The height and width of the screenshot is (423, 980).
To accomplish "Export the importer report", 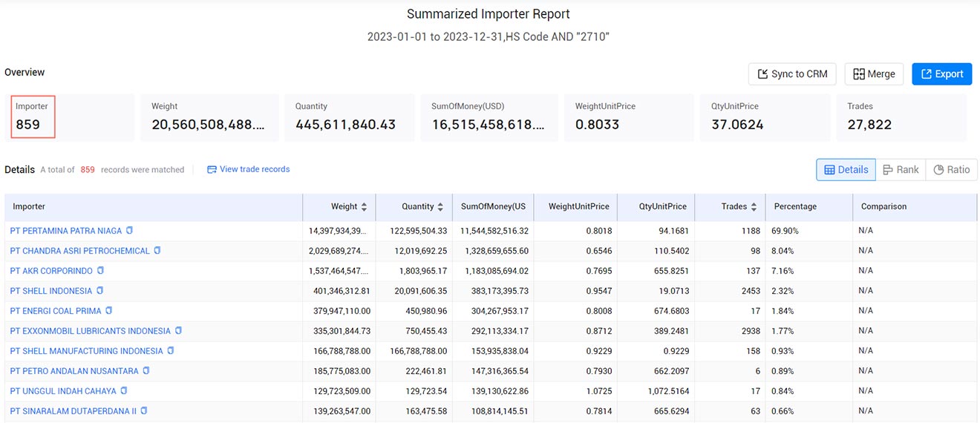I will click(x=941, y=74).
